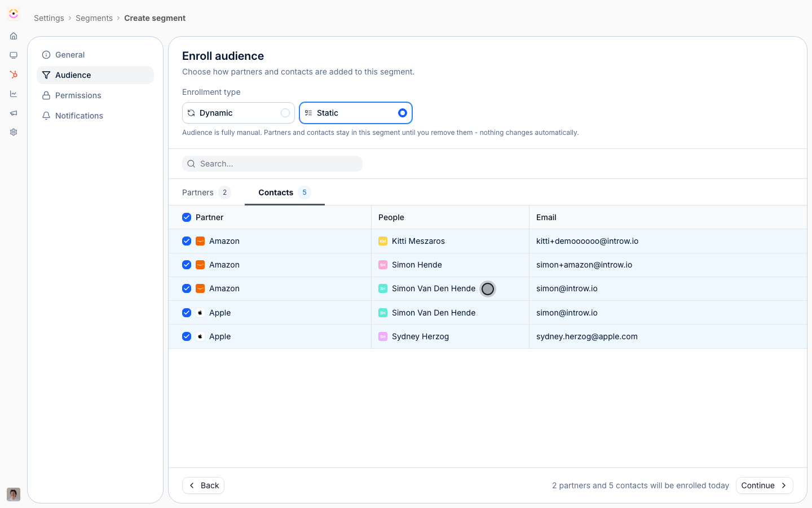This screenshot has height=508, width=812.
Task: Click the Search input field
Action: point(272,164)
